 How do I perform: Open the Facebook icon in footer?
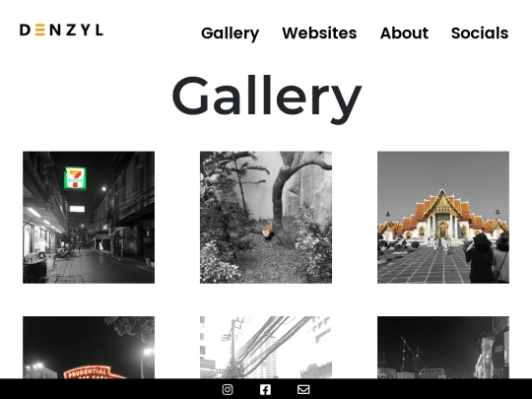(265, 389)
